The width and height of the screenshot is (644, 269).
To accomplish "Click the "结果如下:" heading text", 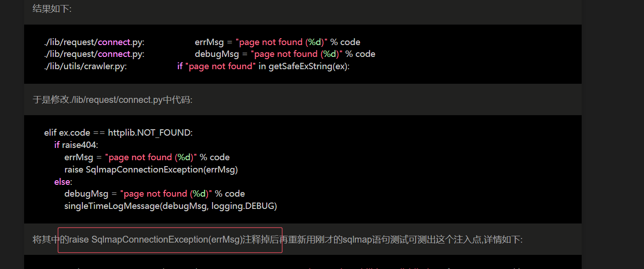I will pyautogui.click(x=52, y=9).
